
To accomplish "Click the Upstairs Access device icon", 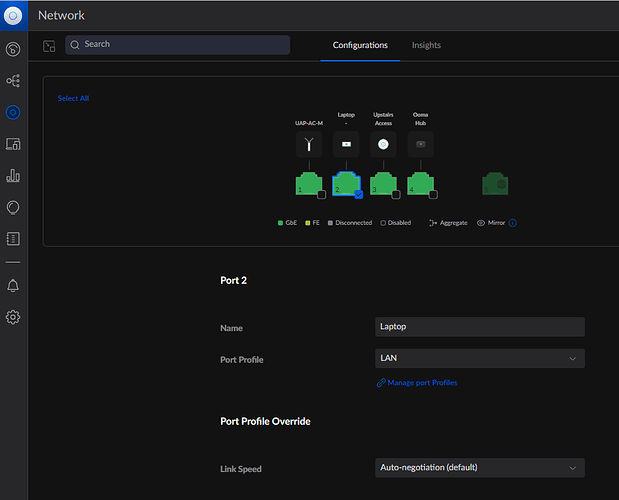I will point(383,144).
